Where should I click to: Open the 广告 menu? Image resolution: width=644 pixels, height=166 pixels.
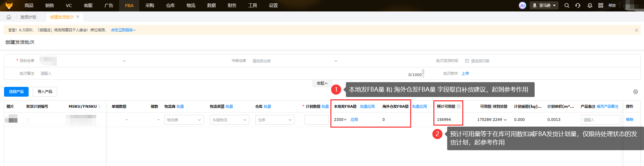pyautogui.click(x=109, y=5)
